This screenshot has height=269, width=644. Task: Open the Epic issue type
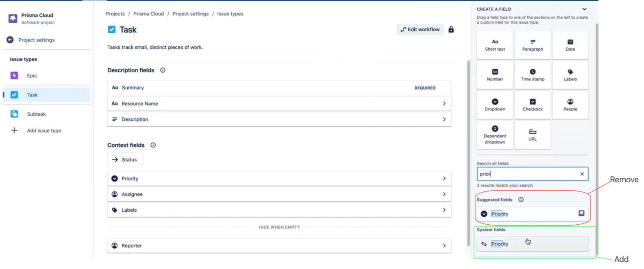[47, 76]
